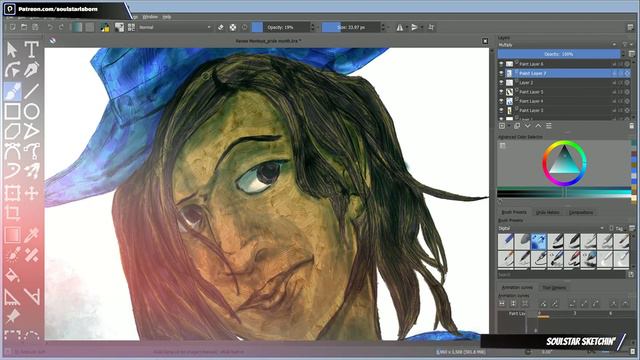Hide Paint Layer 7 visibility eye

(501, 73)
